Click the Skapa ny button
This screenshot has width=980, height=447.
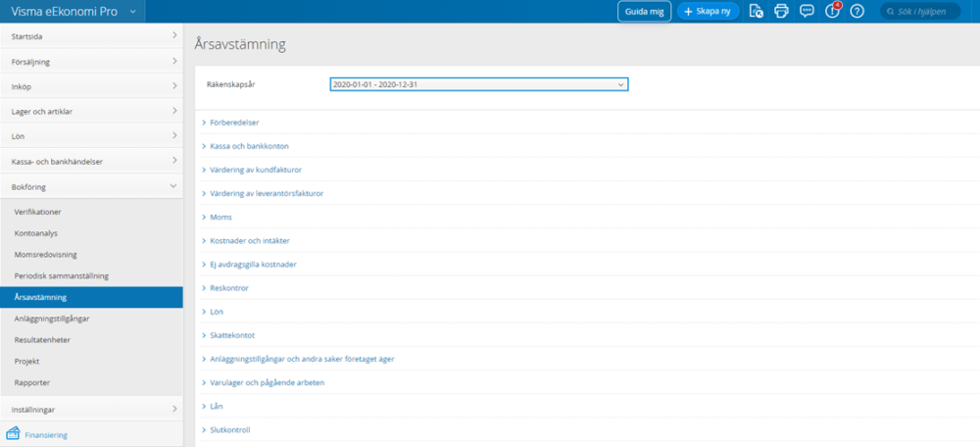(708, 11)
